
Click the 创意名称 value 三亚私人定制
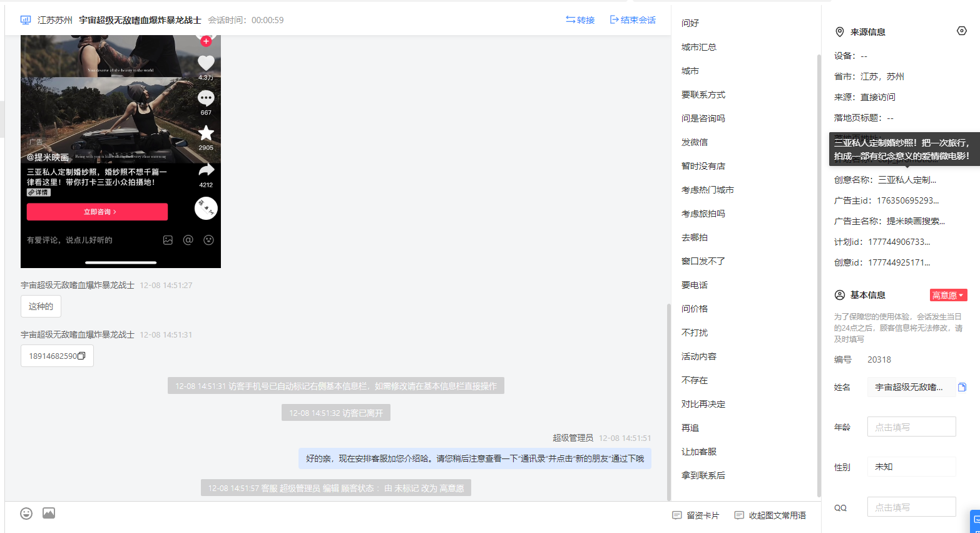pyautogui.click(x=907, y=180)
